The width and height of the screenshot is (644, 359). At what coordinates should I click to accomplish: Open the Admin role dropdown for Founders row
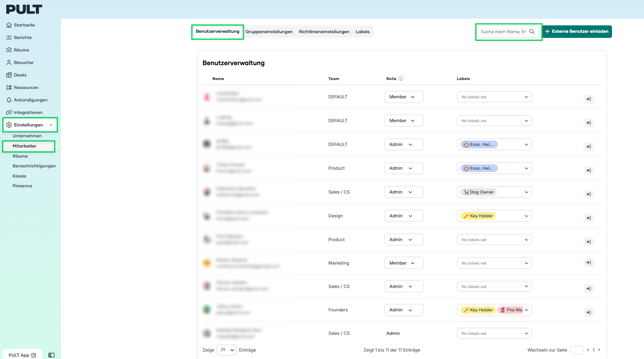404,310
